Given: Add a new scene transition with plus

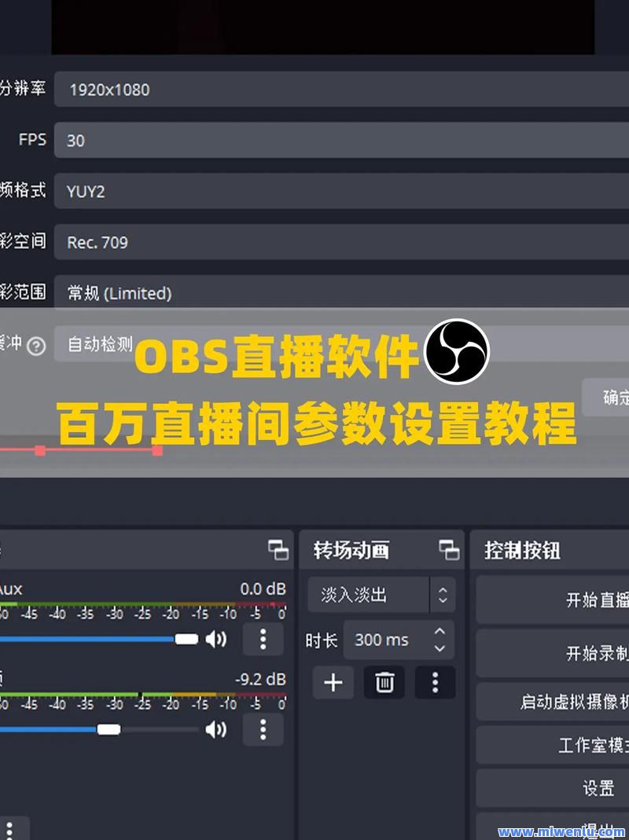Looking at the screenshot, I should [333, 683].
